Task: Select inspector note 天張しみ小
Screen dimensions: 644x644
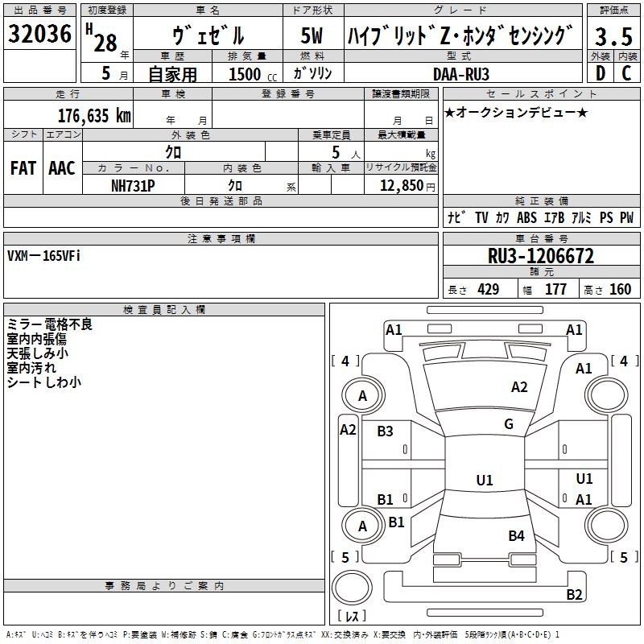Action: [x=37, y=353]
